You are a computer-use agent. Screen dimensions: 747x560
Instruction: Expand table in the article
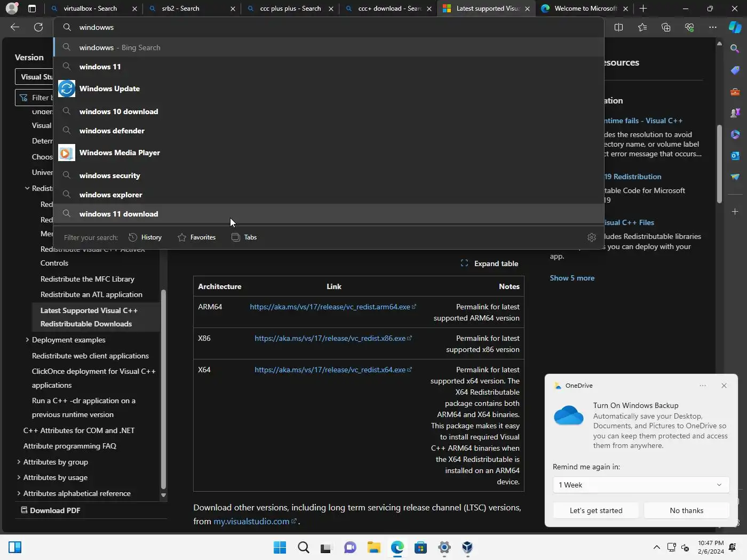489,263
